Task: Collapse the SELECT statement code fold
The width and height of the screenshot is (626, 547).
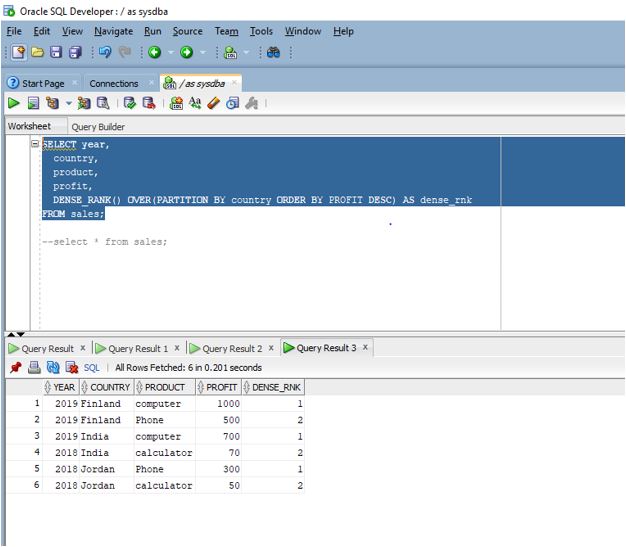Action: point(35,144)
